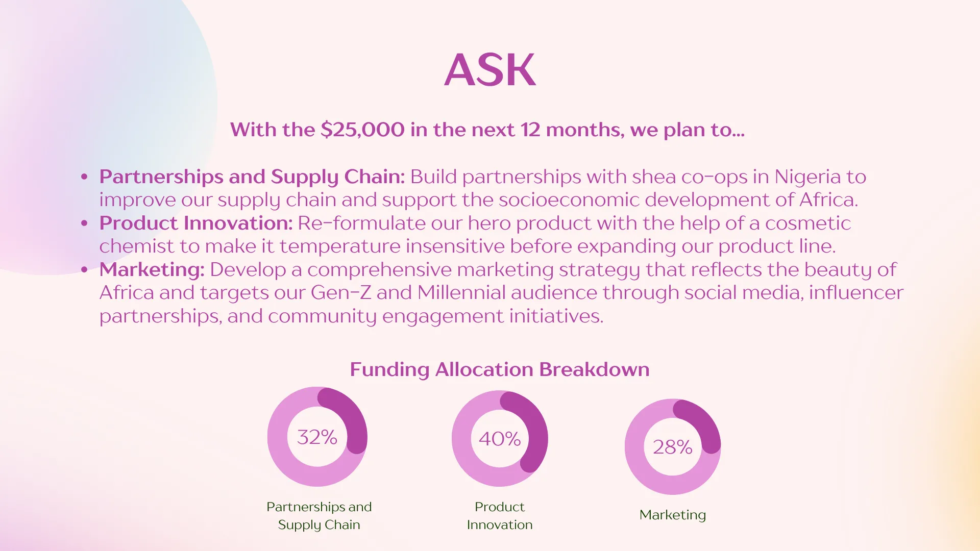Click the 32% donut chart
Image resolution: width=980 pixels, height=551 pixels.
point(317,437)
